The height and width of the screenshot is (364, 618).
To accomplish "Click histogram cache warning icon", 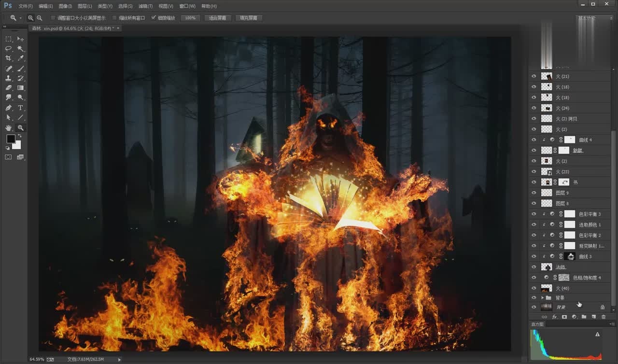I will (597, 334).
